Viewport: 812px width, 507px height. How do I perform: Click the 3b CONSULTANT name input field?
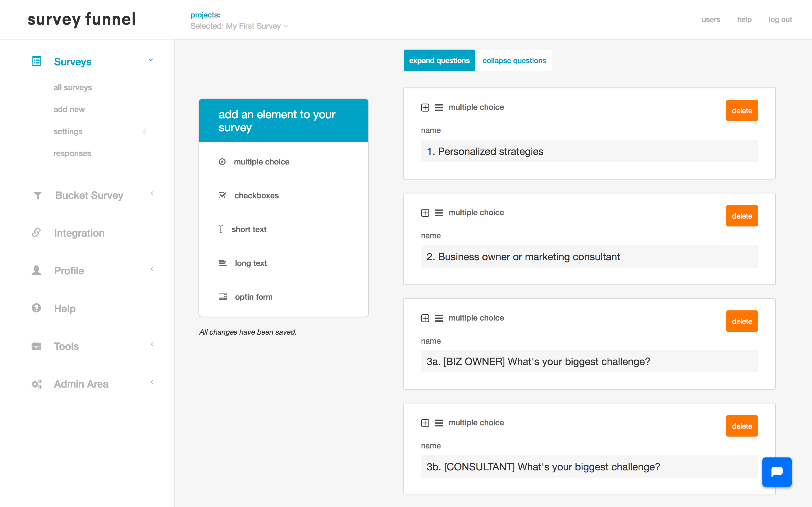(589, 466)
